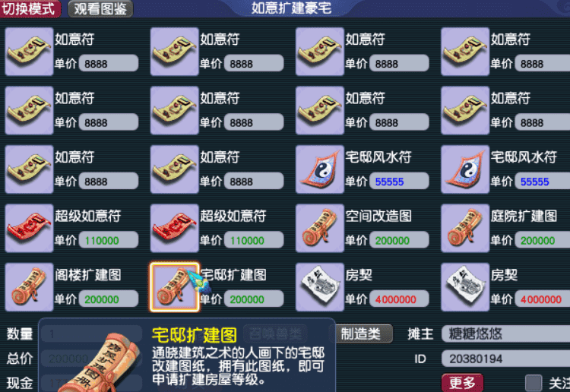Switch to the 制造类 tab
Viewport: 570px width, 392px height.
[360, 334]
